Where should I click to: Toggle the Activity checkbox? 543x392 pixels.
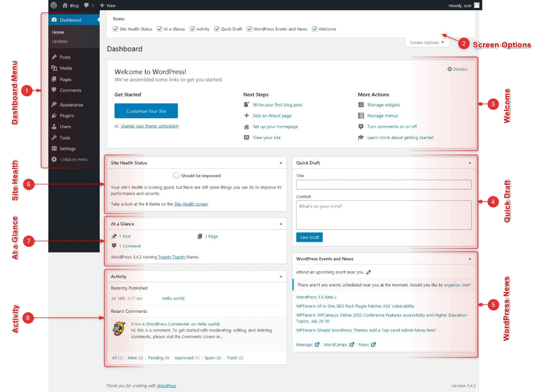click(192, 29)
